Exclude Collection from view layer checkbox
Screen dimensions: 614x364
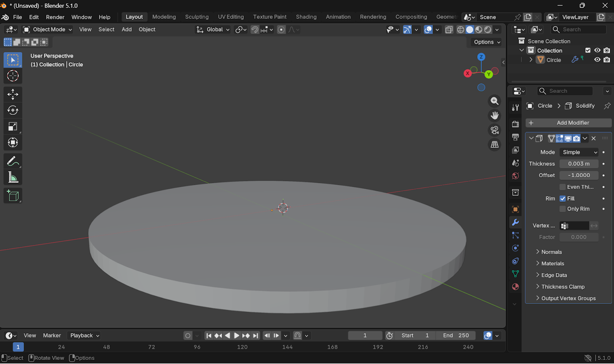[x=588, y=50]
